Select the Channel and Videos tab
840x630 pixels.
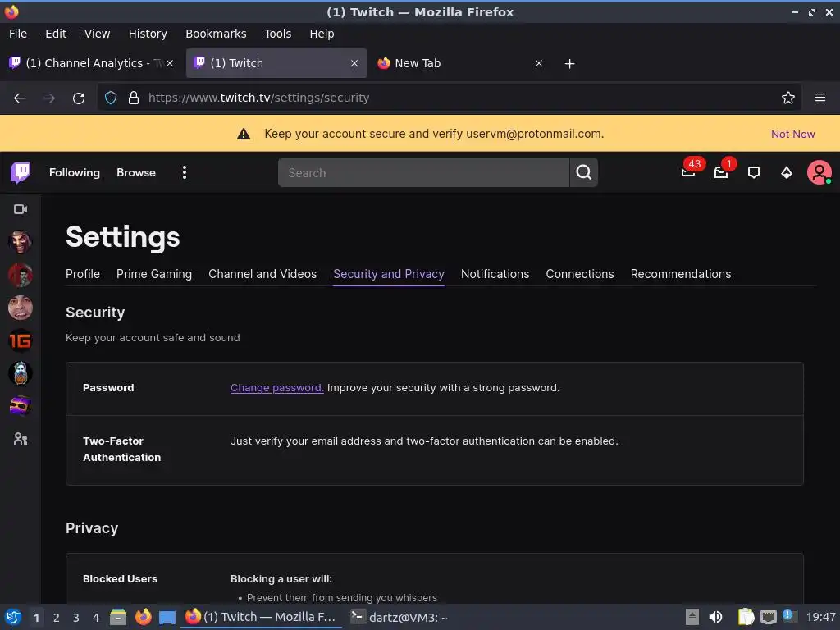click(x=262, y=274)
